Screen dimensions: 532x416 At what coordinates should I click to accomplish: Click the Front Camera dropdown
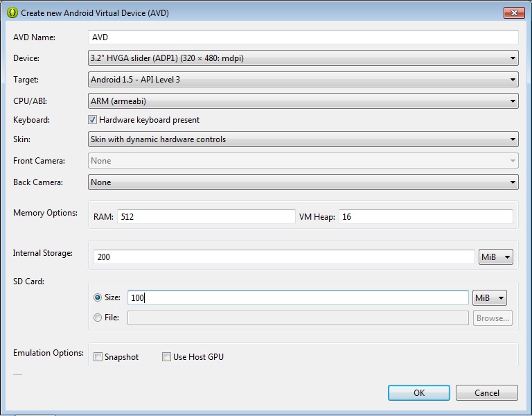point(303,161)
